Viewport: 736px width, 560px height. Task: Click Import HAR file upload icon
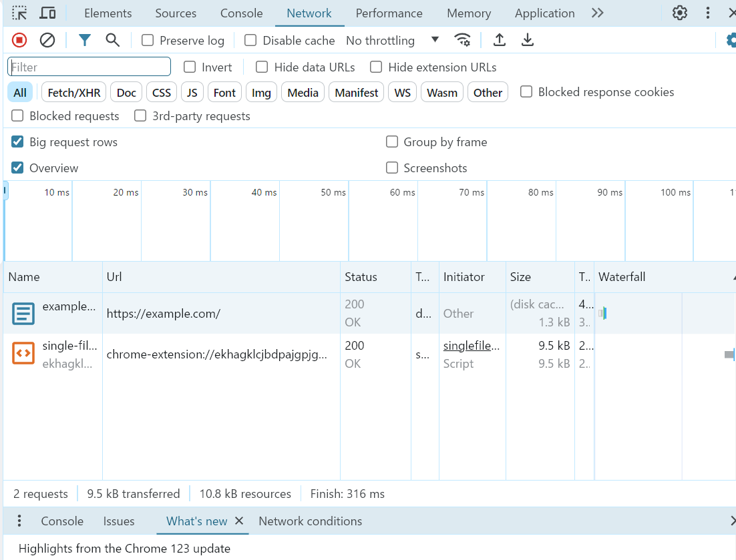(499, 40)
